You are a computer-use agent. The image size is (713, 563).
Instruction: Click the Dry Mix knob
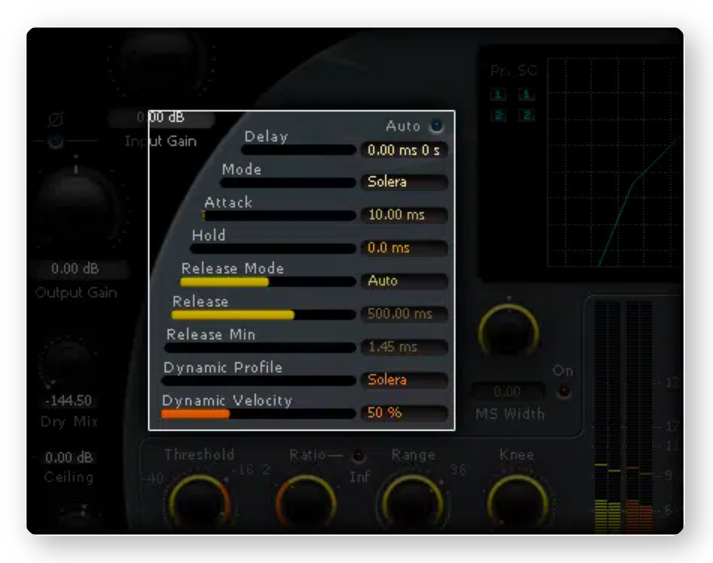pos(68,362)
